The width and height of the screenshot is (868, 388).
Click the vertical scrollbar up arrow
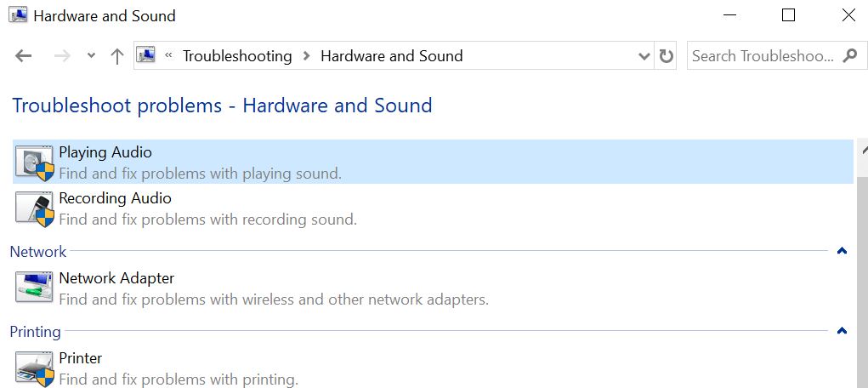[x=862, y=149]
